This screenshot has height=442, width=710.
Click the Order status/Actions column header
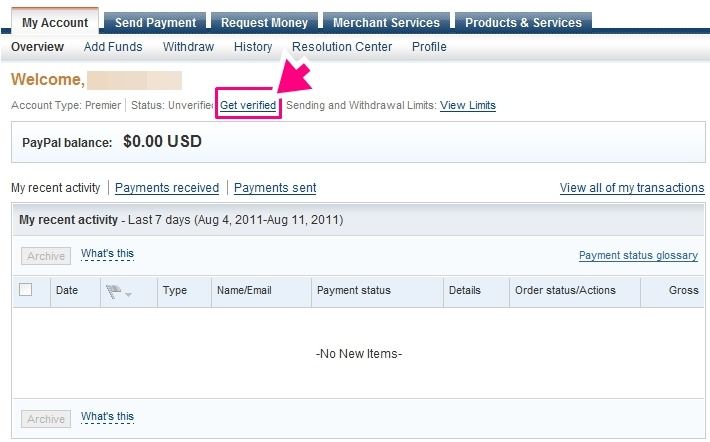(565, 290)
